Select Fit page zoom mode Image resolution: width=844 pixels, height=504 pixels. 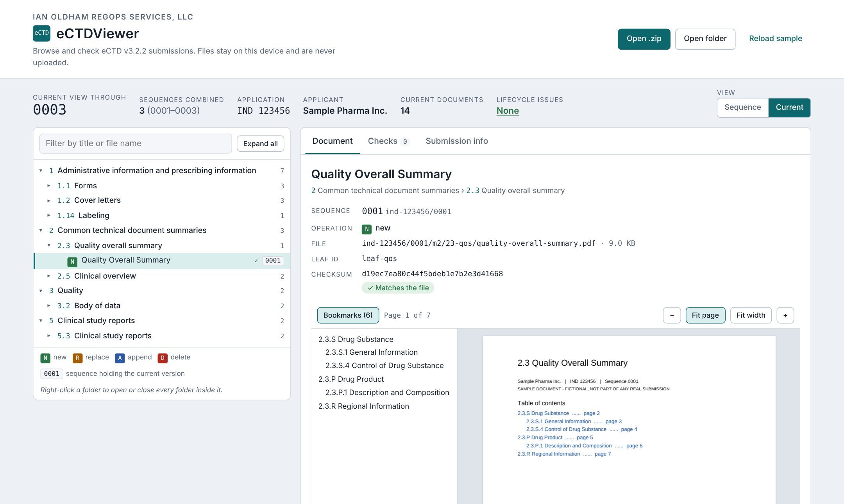(705, 315)
